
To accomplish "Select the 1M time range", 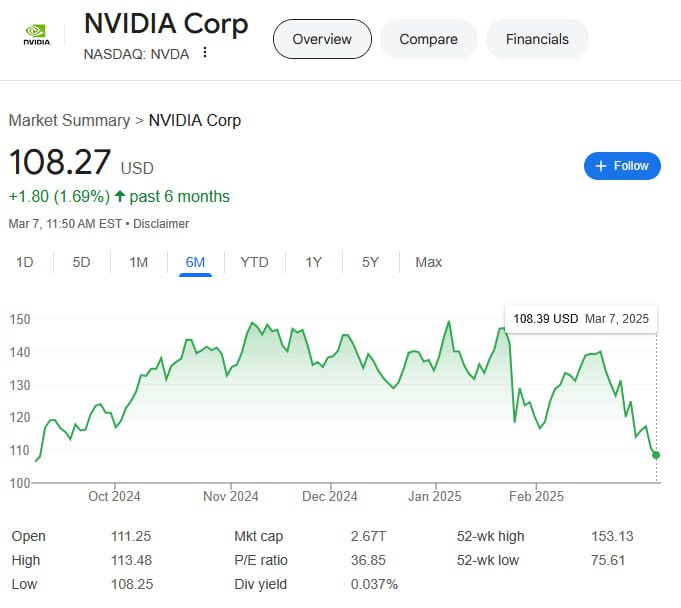I will click(x=138, y=262).
